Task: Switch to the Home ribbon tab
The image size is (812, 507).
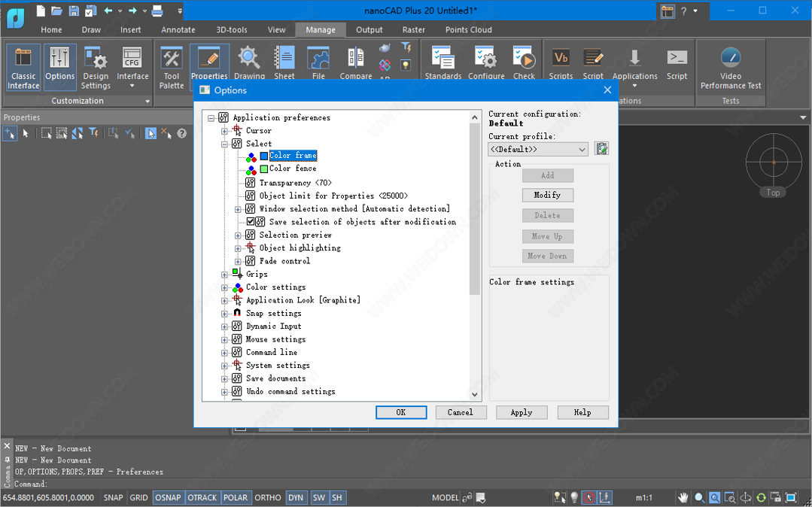Action: click(x=51, y=29)
